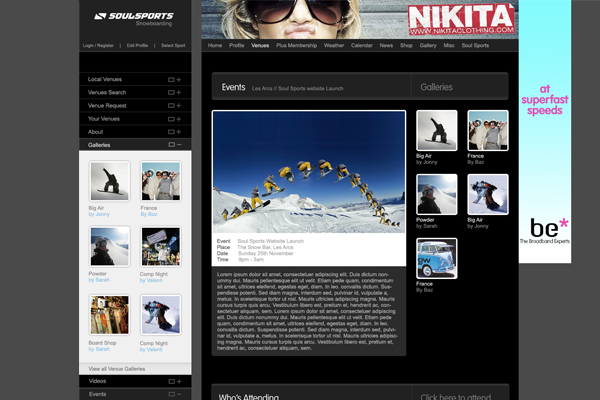Open sidebar Comp Night crowd thumbnail
This screenshot has height=400, width=600.
pos(161,247)
